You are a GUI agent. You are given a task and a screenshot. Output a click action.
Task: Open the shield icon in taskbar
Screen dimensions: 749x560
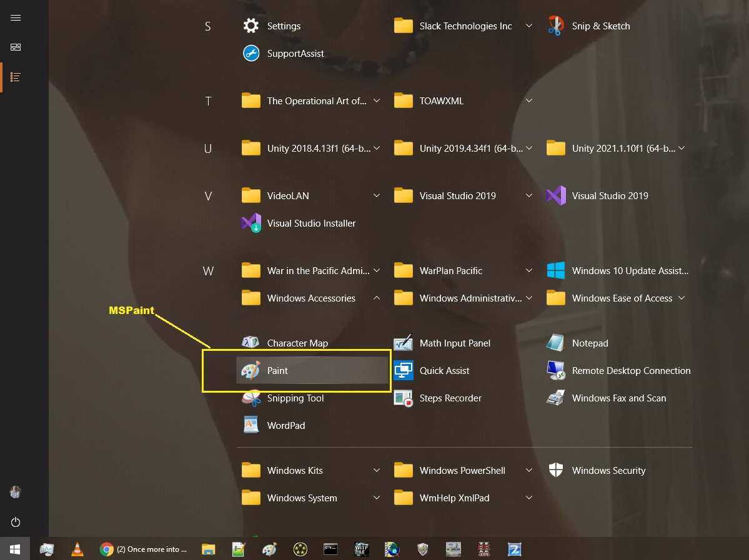[423, 549]
